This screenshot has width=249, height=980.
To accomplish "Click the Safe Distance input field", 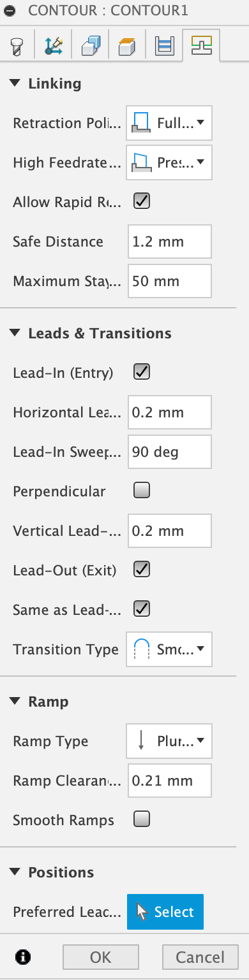I will [169, 241].
